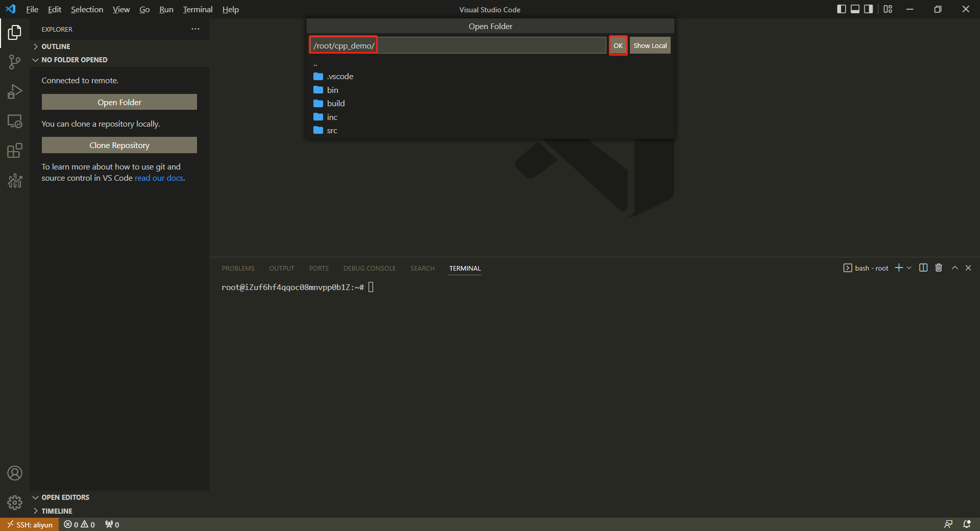Split the terminal pane
The image size is (980, 531).
[x=923, y=268]
